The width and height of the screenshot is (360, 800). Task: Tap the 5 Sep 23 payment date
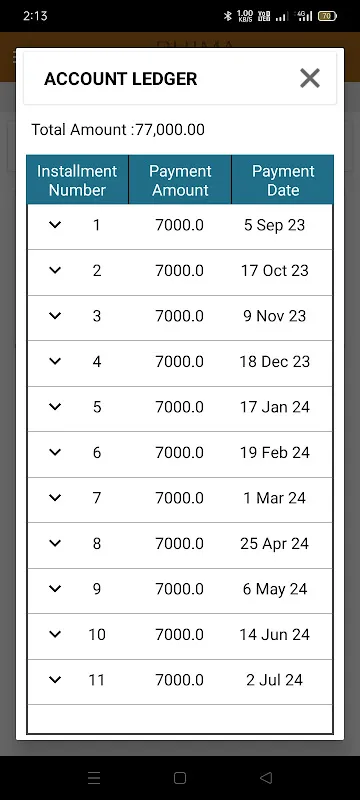(274, 225)
